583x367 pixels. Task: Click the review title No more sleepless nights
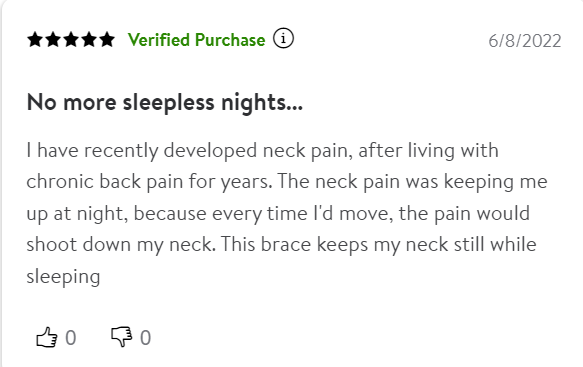pos(165,102)
